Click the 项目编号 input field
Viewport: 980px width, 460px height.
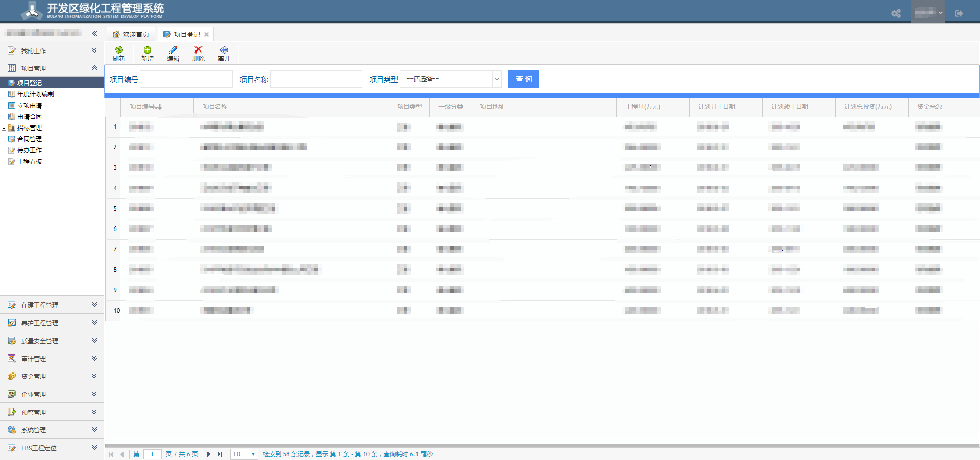pos(186,79)
